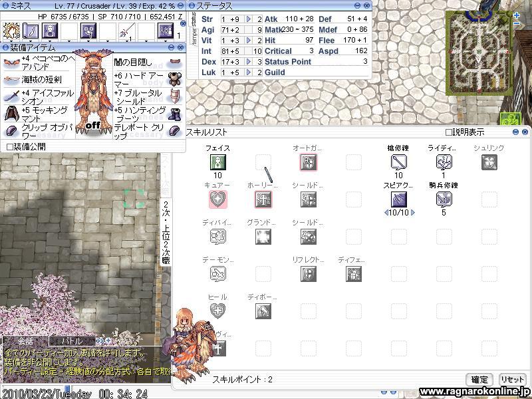Click '闇の目隠し' equipment entry

click(133, 63)
